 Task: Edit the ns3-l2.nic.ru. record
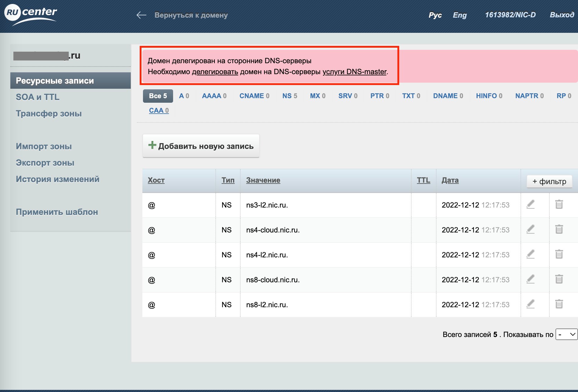531,205
